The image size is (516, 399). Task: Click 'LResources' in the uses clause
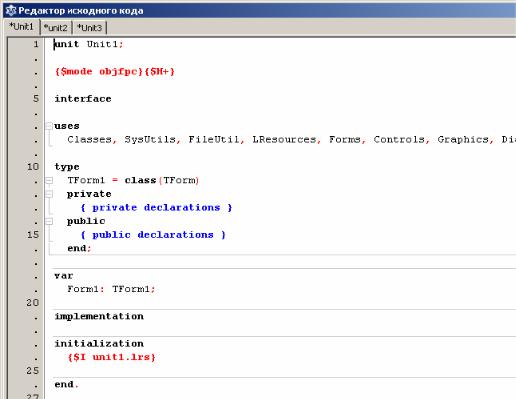coord(284,139)
